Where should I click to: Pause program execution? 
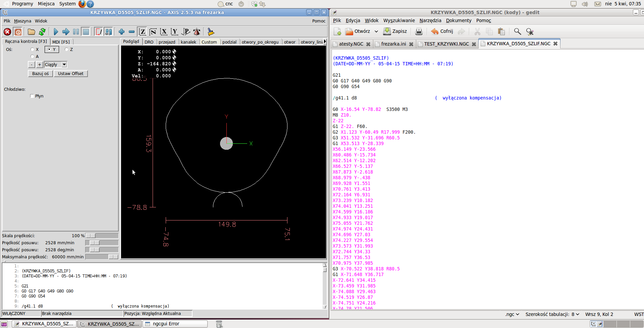pos(76,32)
